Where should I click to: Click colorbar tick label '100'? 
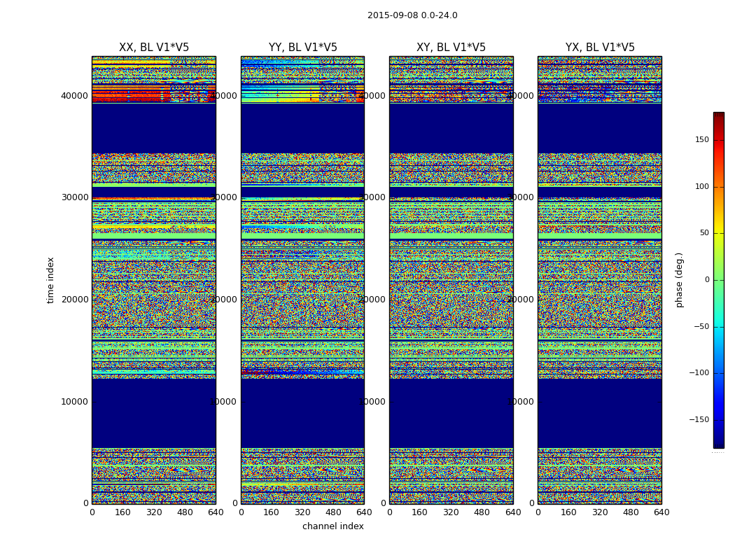tap(702, 186)
